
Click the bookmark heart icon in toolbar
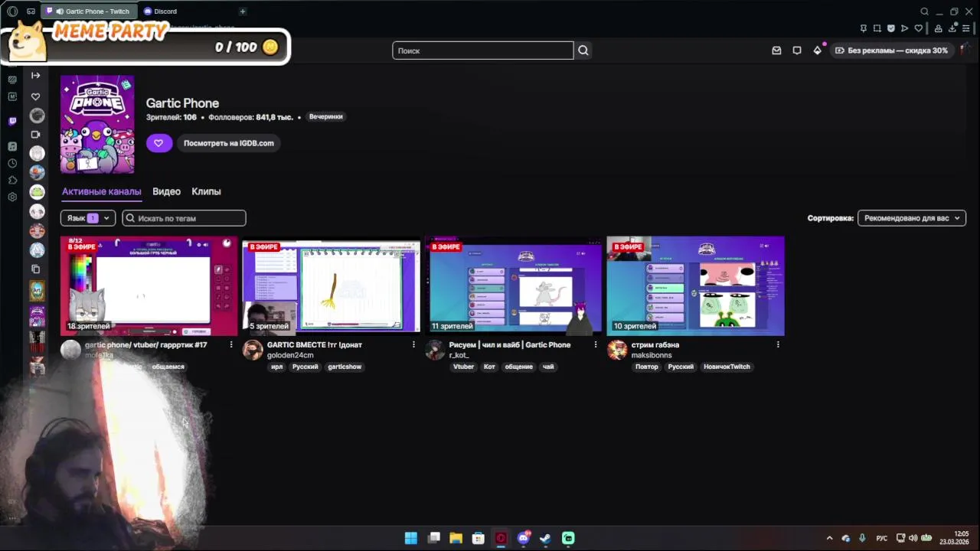click(x=919, y=28)
